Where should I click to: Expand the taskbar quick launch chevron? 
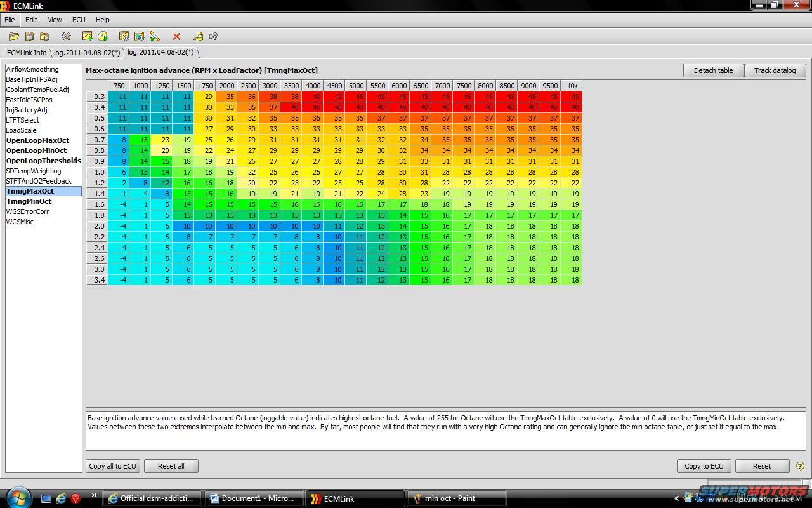(95, 495)
